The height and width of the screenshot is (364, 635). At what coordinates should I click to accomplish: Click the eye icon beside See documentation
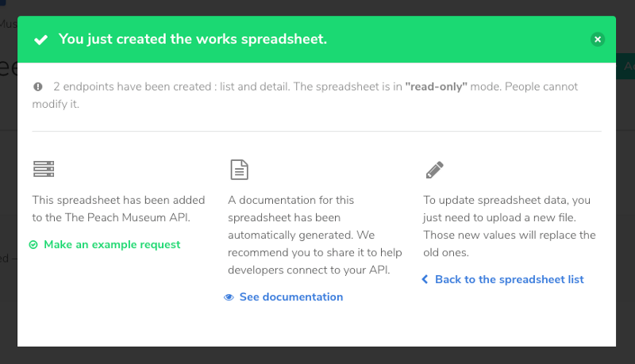229,297
